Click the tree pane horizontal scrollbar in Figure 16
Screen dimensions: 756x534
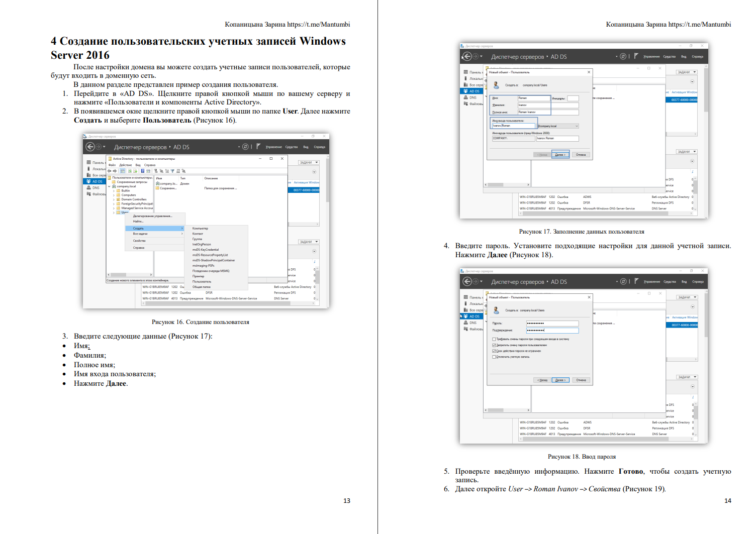point(130,275)
